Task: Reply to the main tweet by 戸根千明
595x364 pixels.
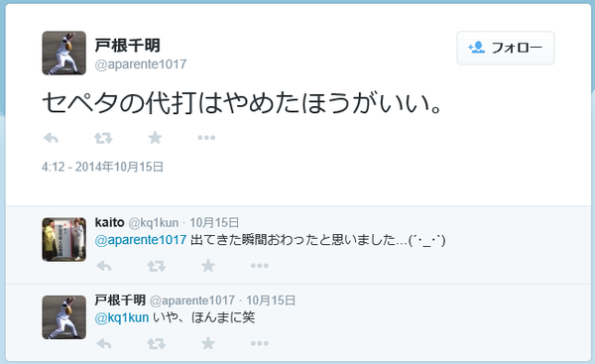Action: [x=51, y=138]
